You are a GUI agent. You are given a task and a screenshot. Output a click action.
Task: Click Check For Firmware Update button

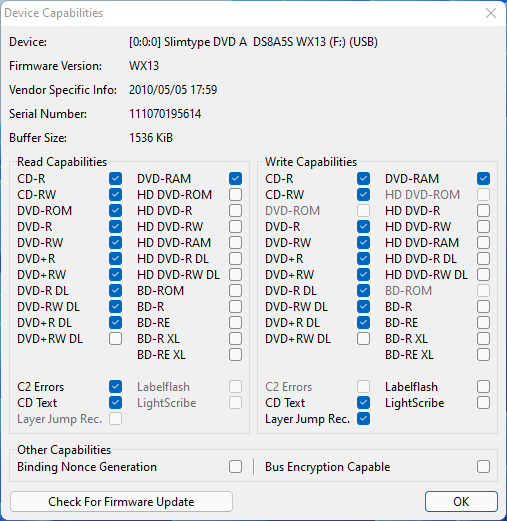pyautogui.click(x=121, y=501)
